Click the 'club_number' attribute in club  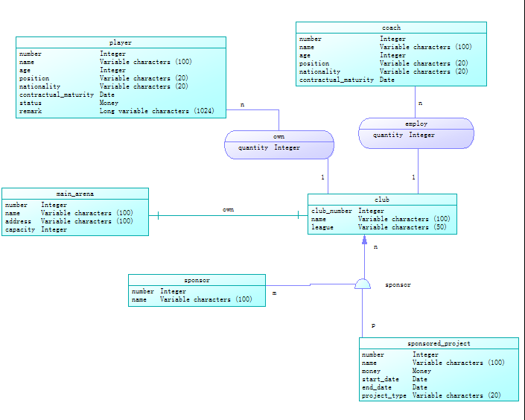pos(331,211)
